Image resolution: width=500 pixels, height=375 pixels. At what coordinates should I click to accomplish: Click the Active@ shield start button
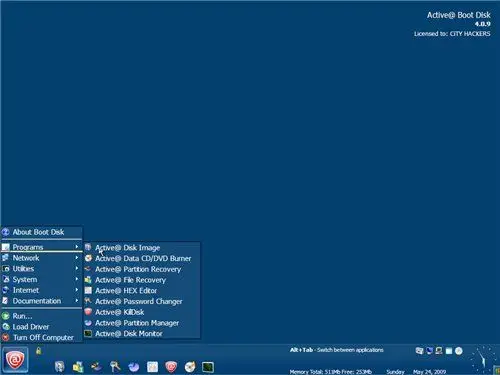(x=15, y=360)
